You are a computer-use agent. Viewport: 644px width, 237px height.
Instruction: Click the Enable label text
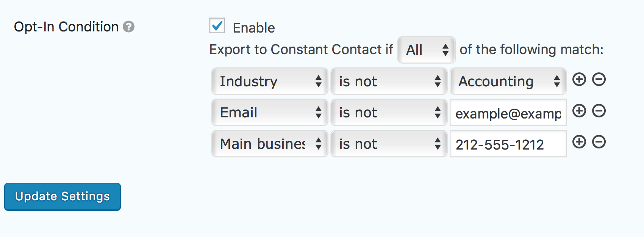[x=254, y=28]
